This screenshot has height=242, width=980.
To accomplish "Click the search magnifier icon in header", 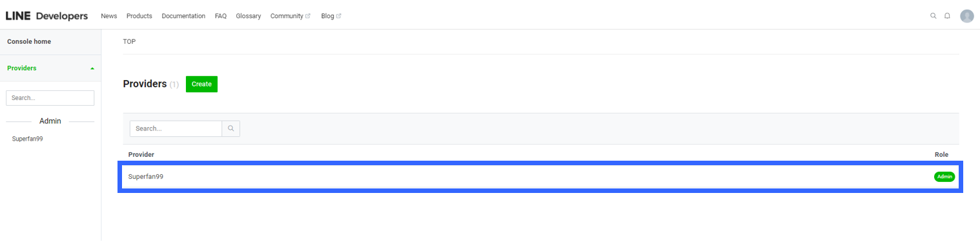I will (x=933, y=16).
